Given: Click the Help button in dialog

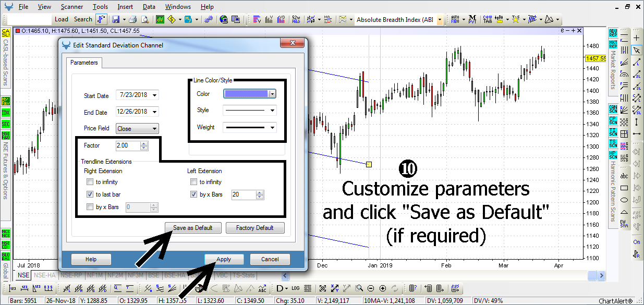Looking at the screenshot, I should tap(91, 259).
